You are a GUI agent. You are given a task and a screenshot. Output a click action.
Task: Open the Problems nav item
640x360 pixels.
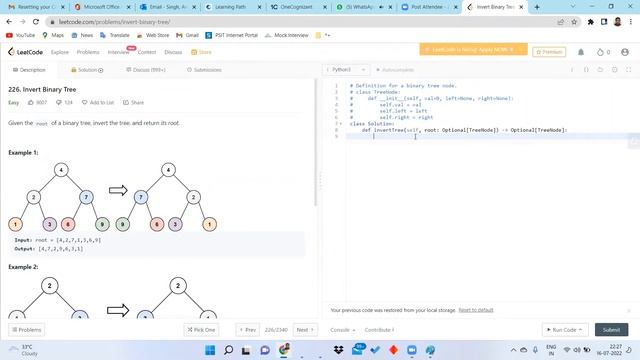click(x=88, y=52)
